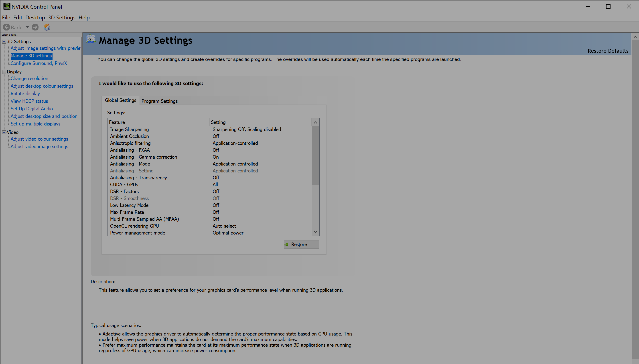639x364 pixels.
Task: Select the Global Settings tab
Action: (x=121, y=100)
